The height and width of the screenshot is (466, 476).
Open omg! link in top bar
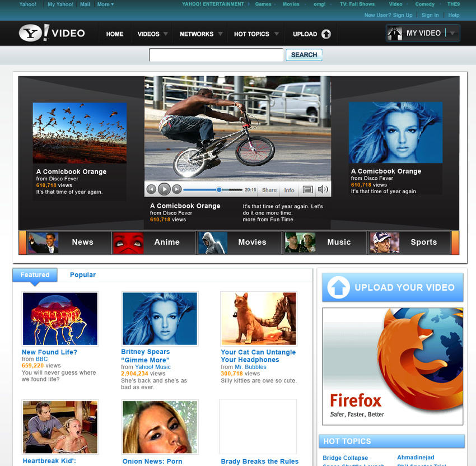point(319,4)
